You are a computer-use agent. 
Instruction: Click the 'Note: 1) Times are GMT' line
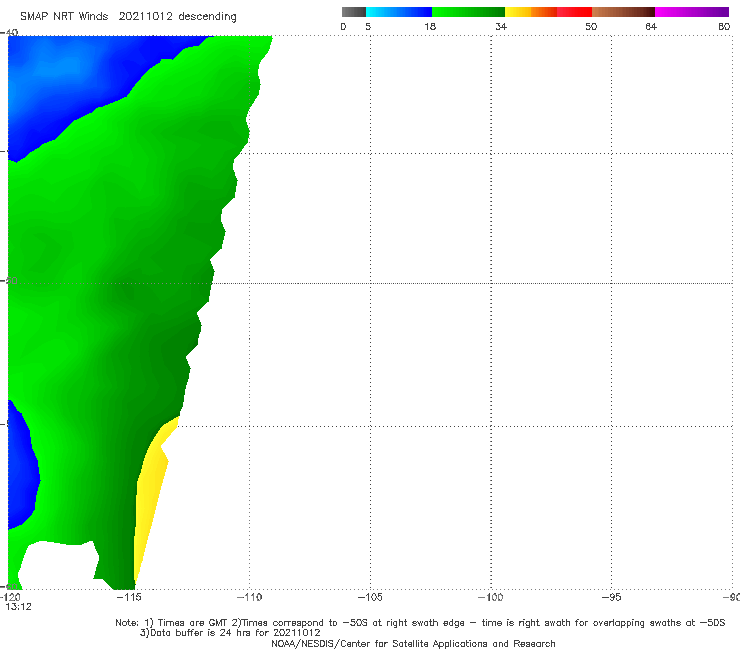point(420,623)
